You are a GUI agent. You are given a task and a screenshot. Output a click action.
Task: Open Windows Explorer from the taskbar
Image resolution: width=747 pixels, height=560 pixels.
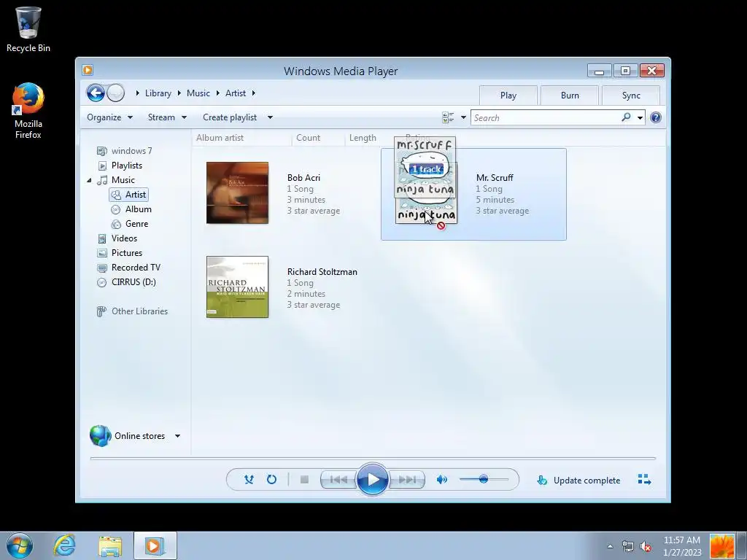110,545
